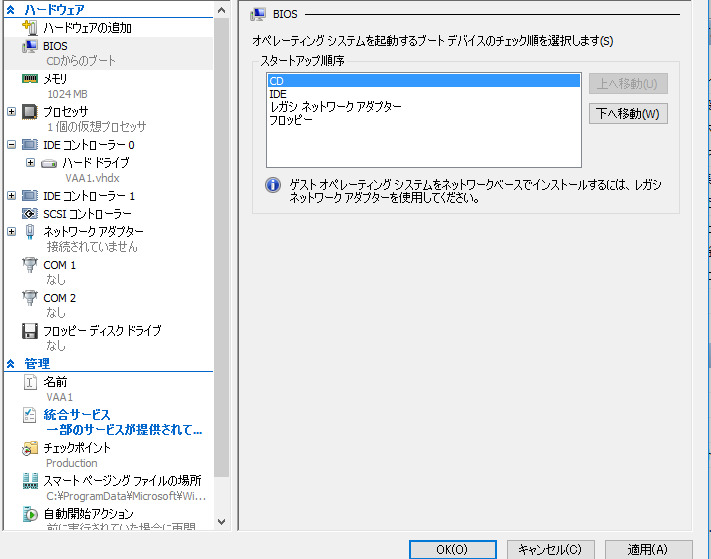Viewport: 711px width, 559px height.
Task: Click the COM 1 port icon
Action: (x=29, y=265)
